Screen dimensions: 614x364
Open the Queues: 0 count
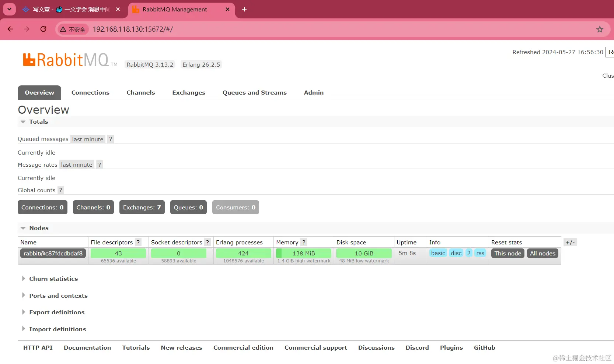pos(188,207)
